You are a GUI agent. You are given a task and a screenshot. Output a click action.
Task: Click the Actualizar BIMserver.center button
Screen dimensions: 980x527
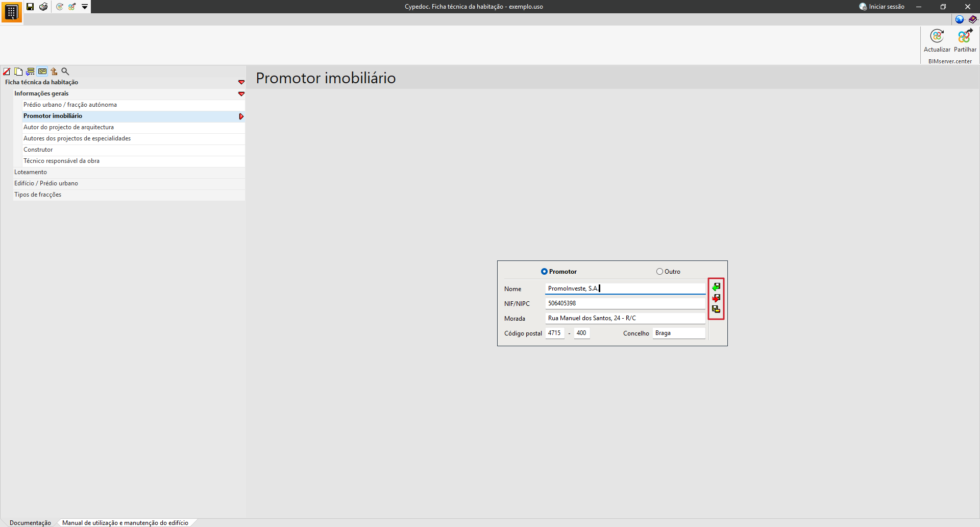[937, 41]
